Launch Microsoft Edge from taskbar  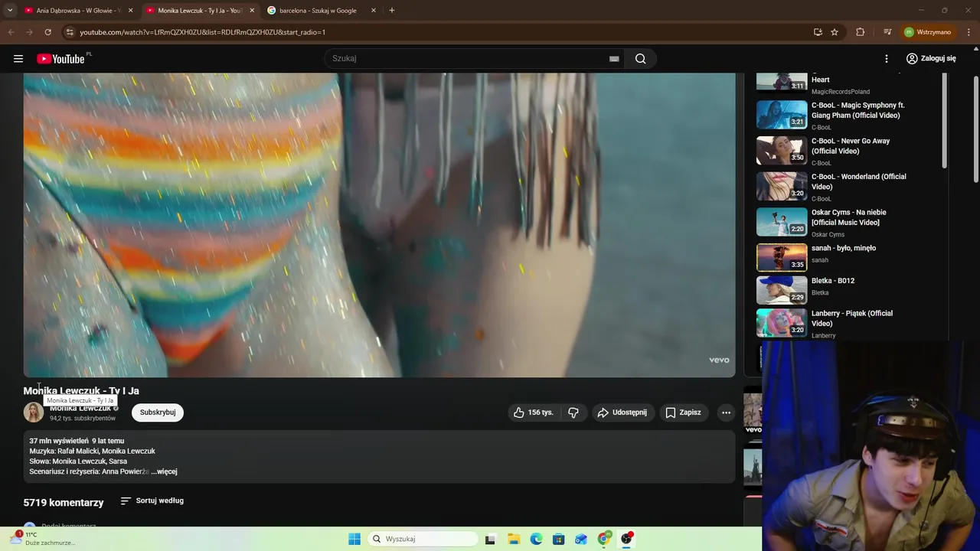536,539
